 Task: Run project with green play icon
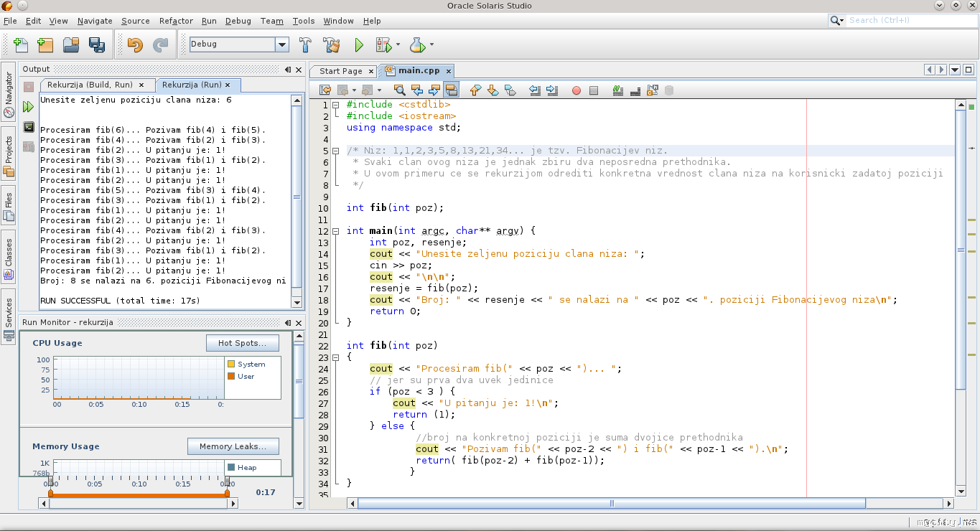tap(359, 45)
